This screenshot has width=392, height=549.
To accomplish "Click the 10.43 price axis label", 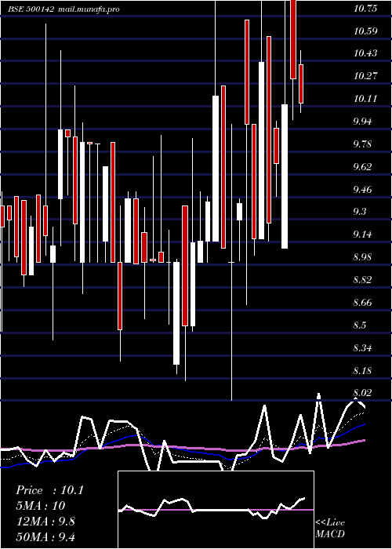I will [365, 53].
